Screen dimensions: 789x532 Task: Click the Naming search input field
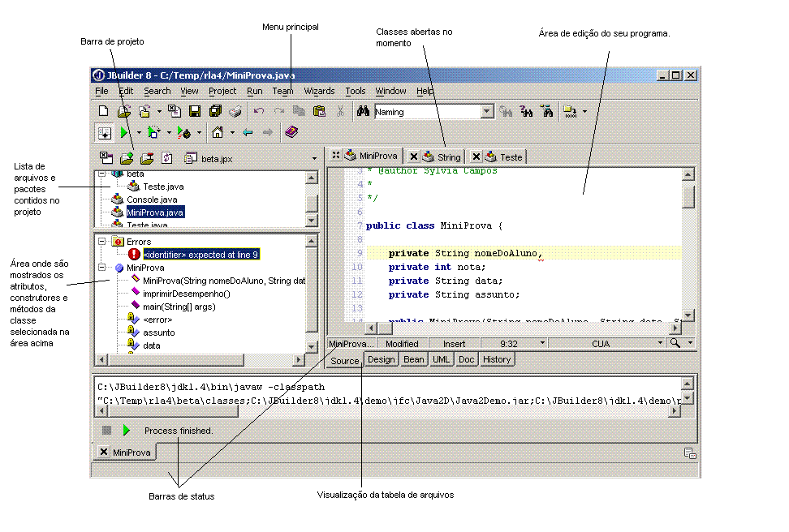point(428,112)
